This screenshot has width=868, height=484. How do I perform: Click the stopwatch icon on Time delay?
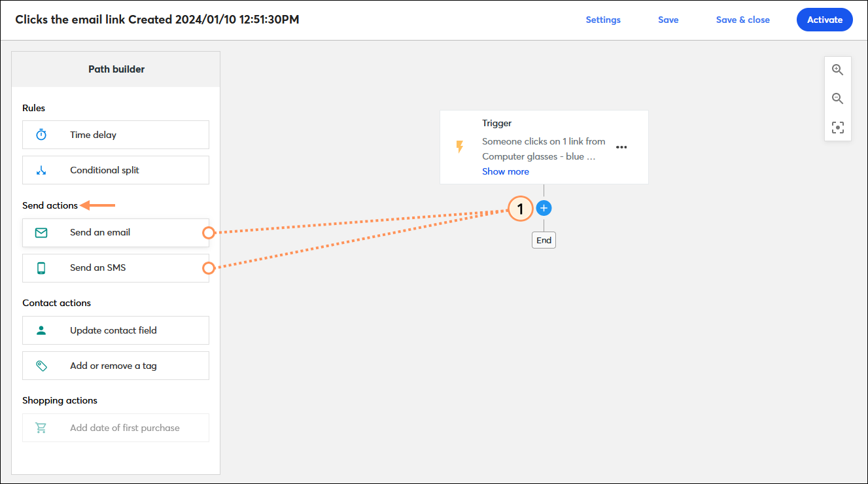(41, 135)
